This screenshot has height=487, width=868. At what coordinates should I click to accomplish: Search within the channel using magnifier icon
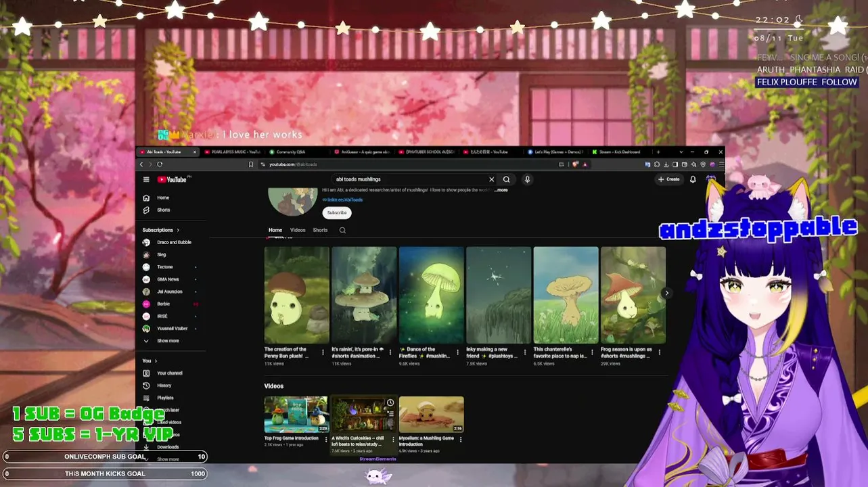(x=342, y=230)
